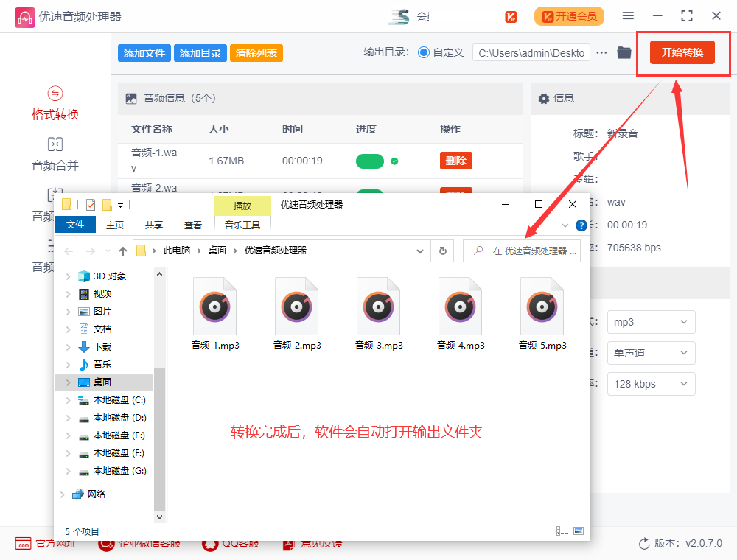Select the 格式转换 conversion tool in sidebar
This screenshot has width=737, height=560.
click(55, 103)
